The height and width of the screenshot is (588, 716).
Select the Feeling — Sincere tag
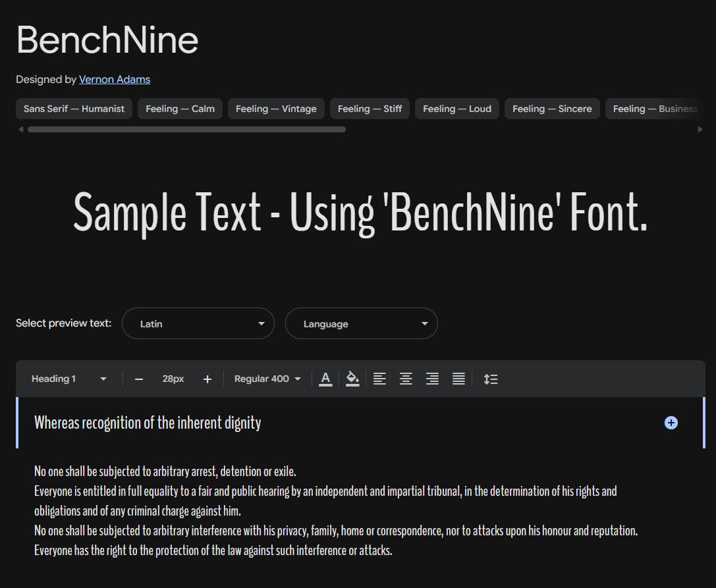click(552, 109)
